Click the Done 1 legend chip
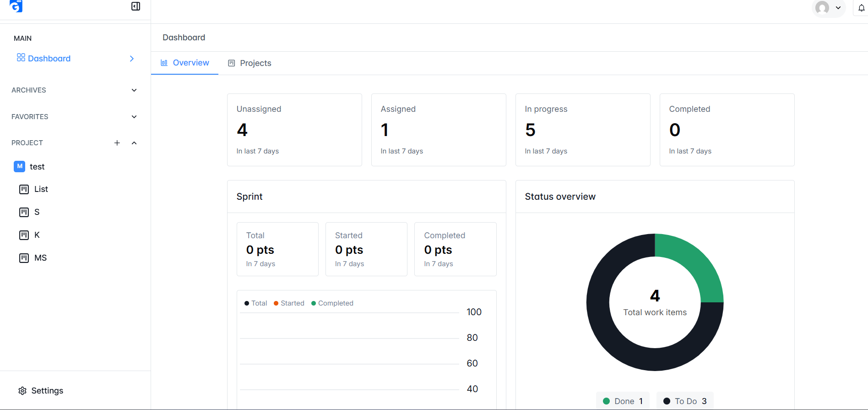 point(623,401)
